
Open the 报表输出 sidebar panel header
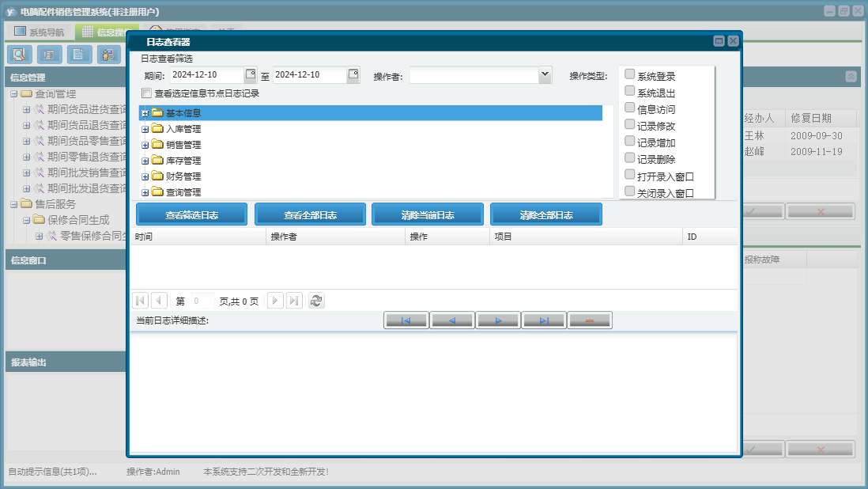coord(66,362)
